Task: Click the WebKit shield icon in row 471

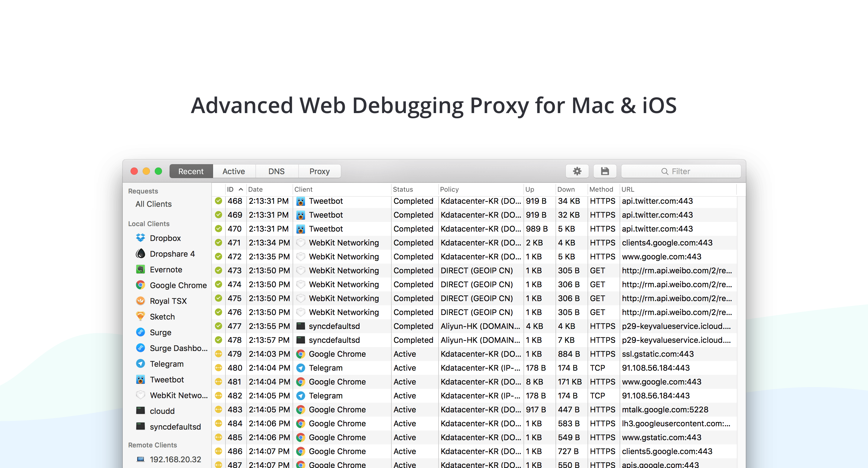Action: [x=300, y=243]
